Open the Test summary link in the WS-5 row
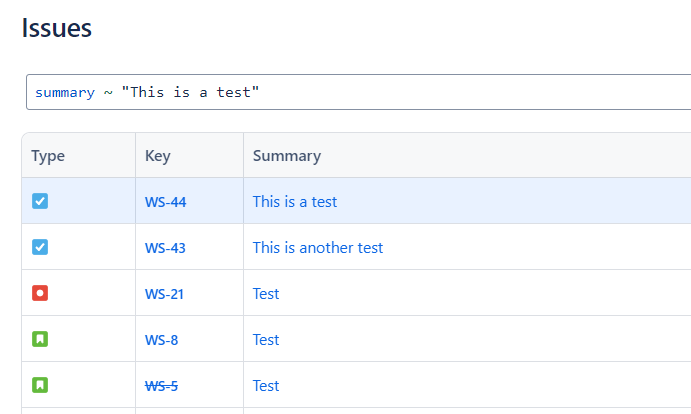The height and width of the screenshot is (414, 691). pyautogui.click(x=266, y=385)
